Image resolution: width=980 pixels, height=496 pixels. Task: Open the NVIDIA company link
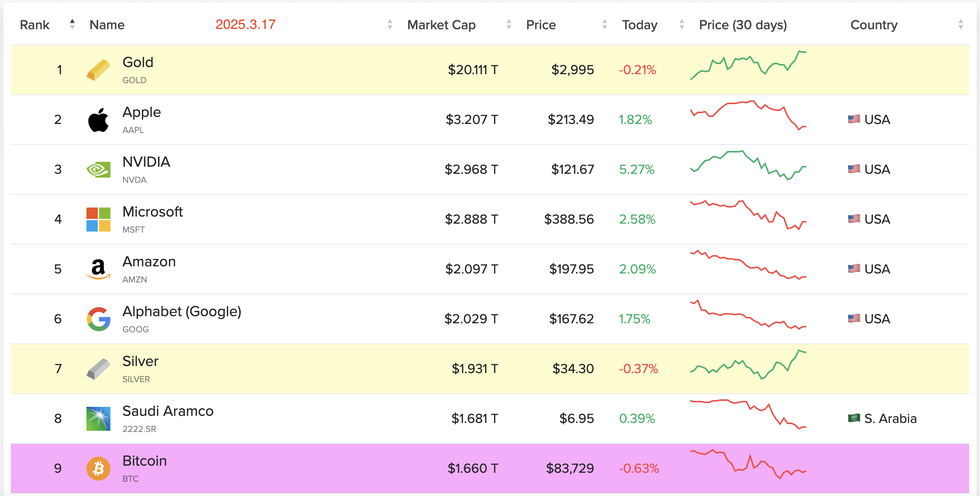pyautogui.click(x=146, y=162)
